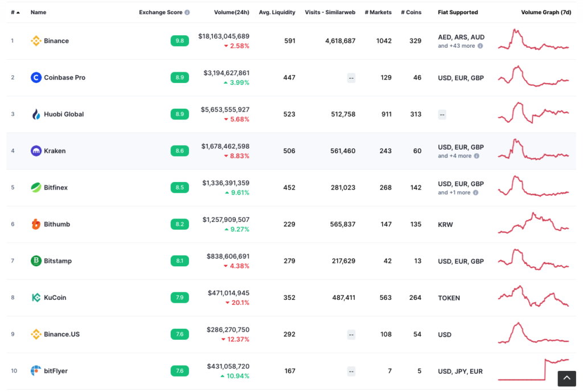
Task: Click the KuCoin logo icon
Action: click(36, 298)
